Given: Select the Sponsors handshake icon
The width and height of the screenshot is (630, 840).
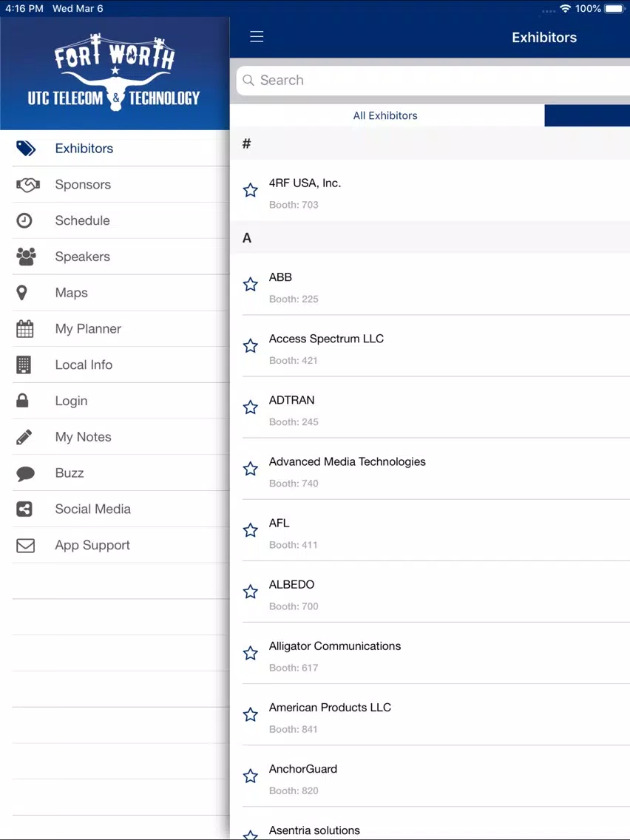Looking at the screenshot, I should coord(28,185).
